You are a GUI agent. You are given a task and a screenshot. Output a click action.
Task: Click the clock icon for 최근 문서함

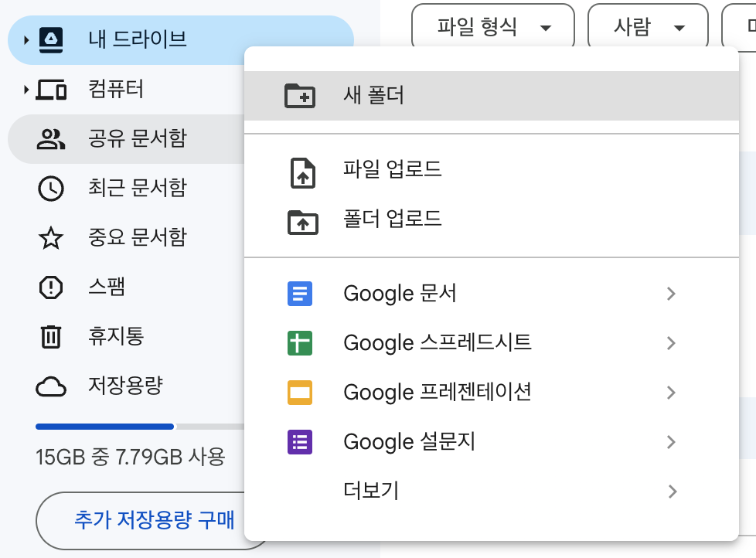point(50,189)
